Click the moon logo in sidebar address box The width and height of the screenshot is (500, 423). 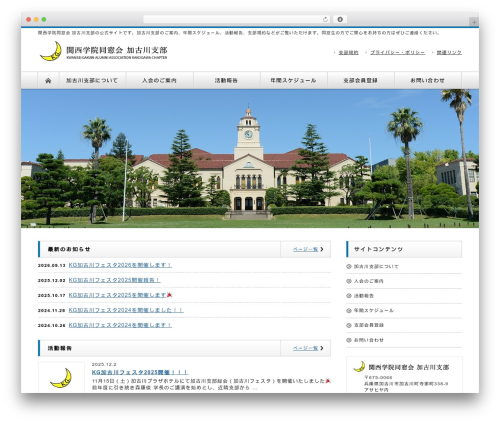359,366
